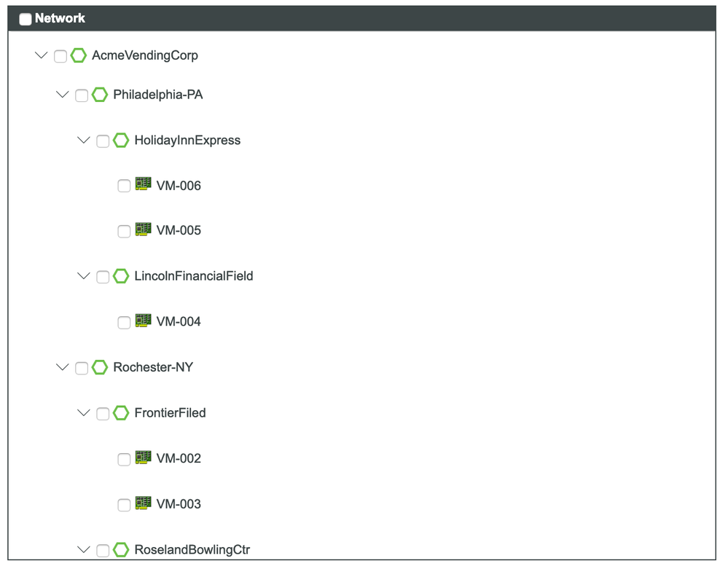
Task: Click the VM-005 device card icon
Action: coord(143,230)
